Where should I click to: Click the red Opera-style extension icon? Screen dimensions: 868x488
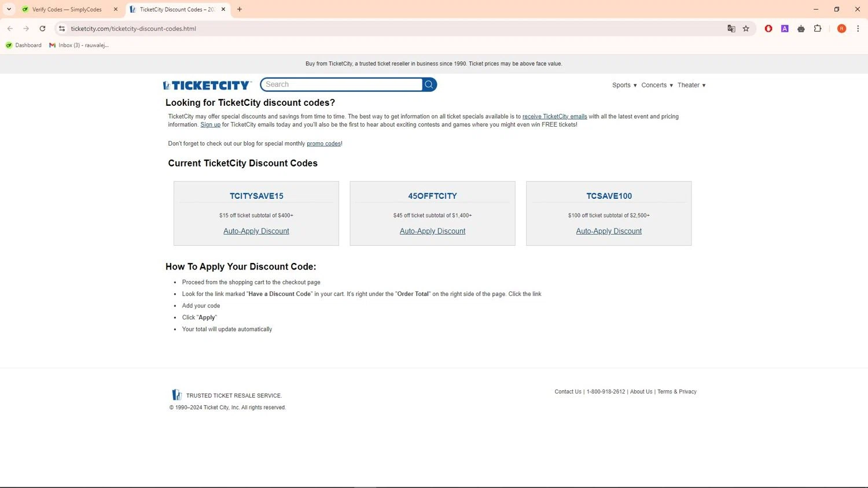pyautogui.click(x=768, y=28)
